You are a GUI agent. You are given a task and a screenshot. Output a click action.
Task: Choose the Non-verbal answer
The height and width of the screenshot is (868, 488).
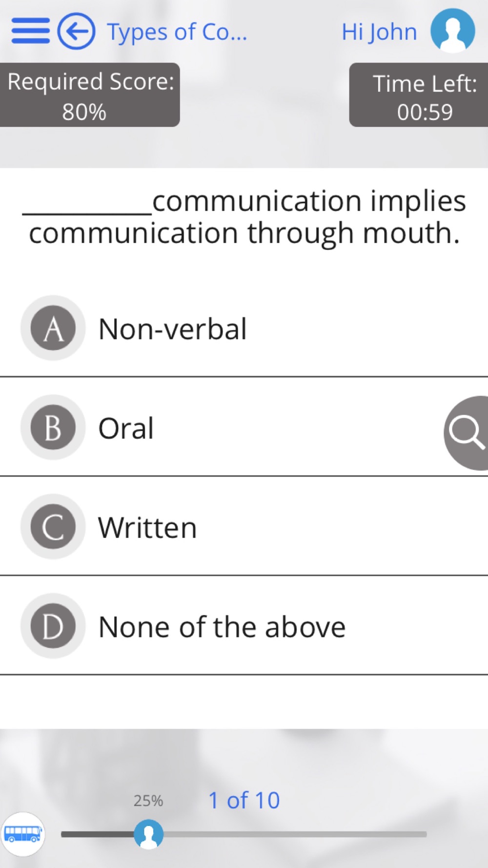[173, 329]
